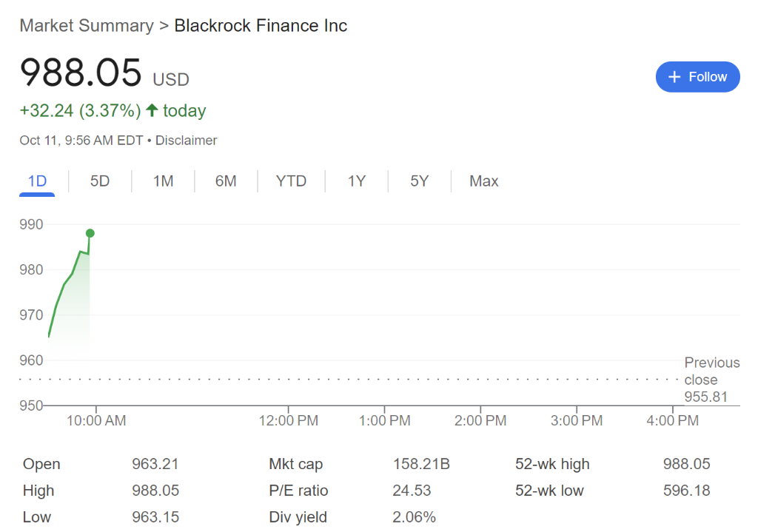This screenshot has height=532, width=758.
Task: Click the Previous close label
Action: pyautogui.click(x=711, y=371)
